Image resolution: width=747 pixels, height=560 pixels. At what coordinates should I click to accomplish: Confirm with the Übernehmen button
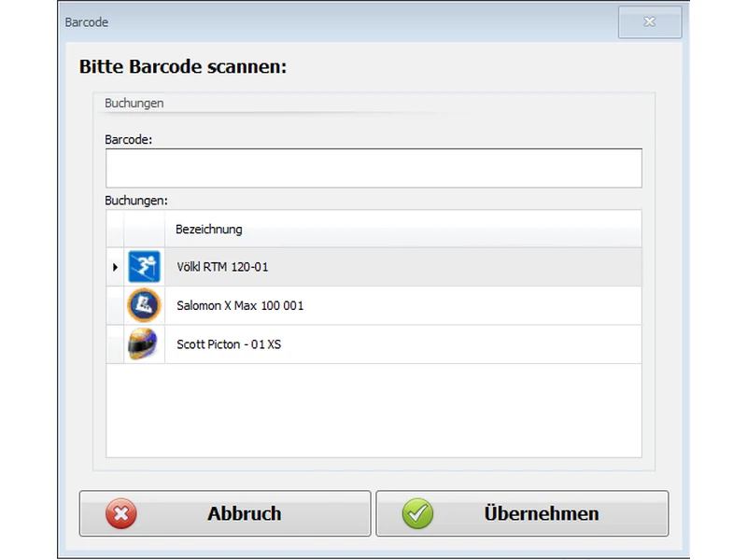pos(522,513)
